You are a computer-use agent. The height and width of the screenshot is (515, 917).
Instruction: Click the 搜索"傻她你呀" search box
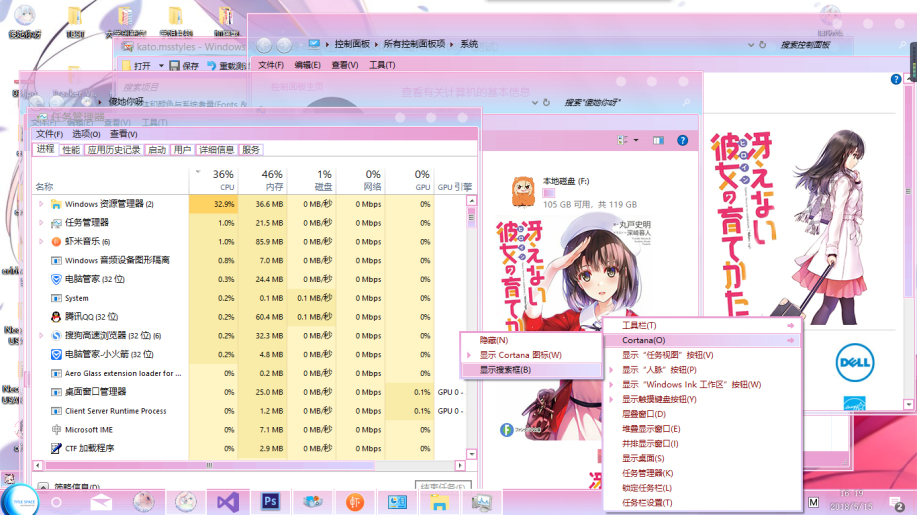tap(626, 102)
